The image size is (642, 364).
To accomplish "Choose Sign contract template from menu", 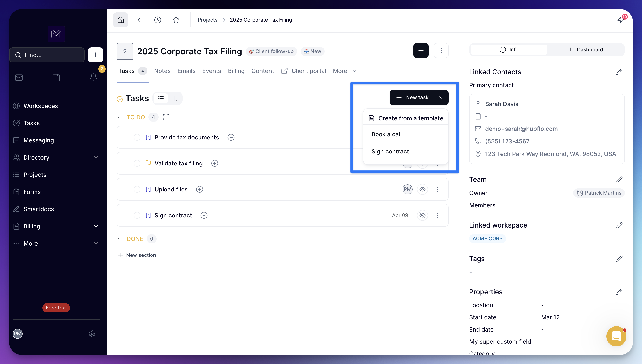I will (390, 152).
